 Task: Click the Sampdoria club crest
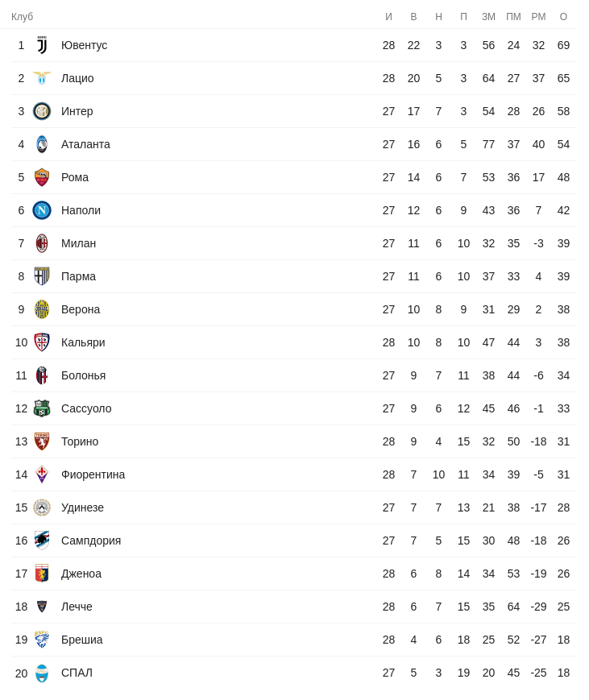click(x=42, y=541)
